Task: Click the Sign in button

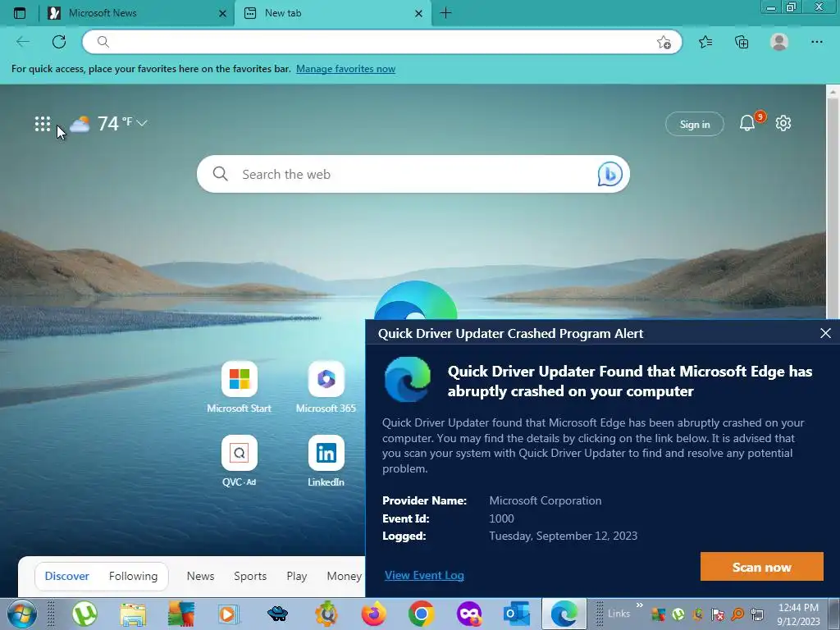Action: coord(694,125)
